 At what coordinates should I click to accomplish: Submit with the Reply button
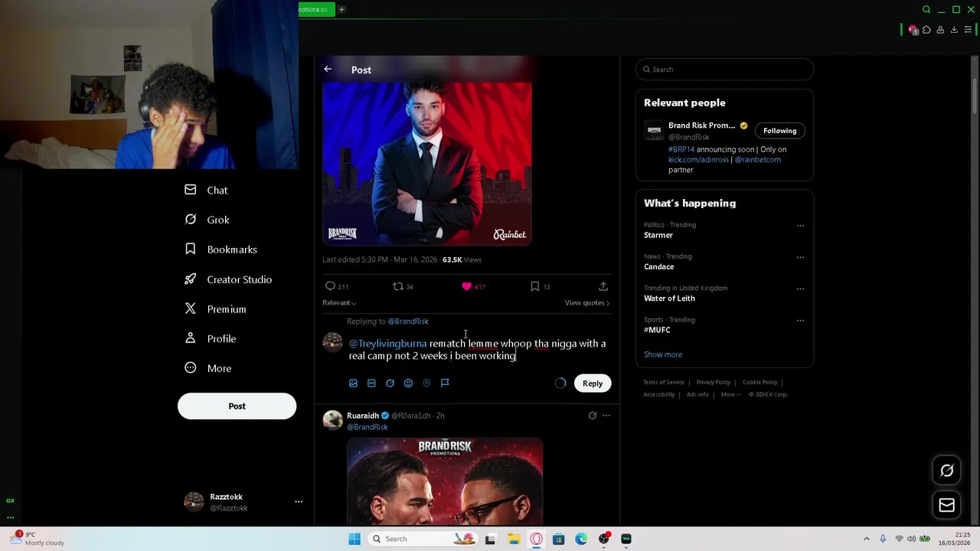(593, 383)
